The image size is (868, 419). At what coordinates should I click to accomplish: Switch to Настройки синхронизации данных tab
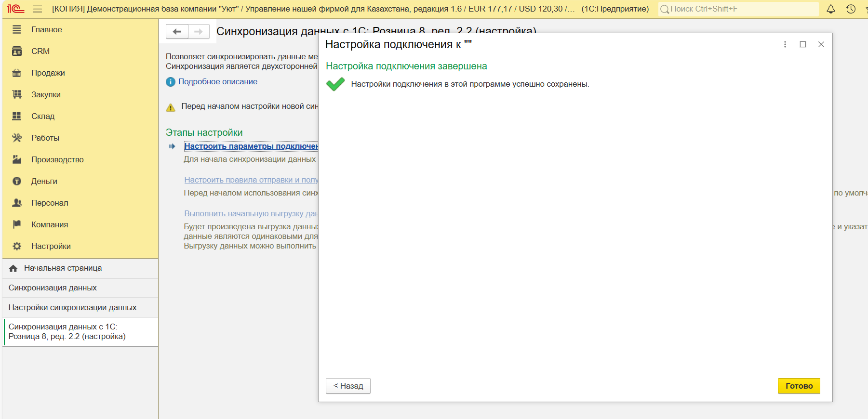coord(72,307)
